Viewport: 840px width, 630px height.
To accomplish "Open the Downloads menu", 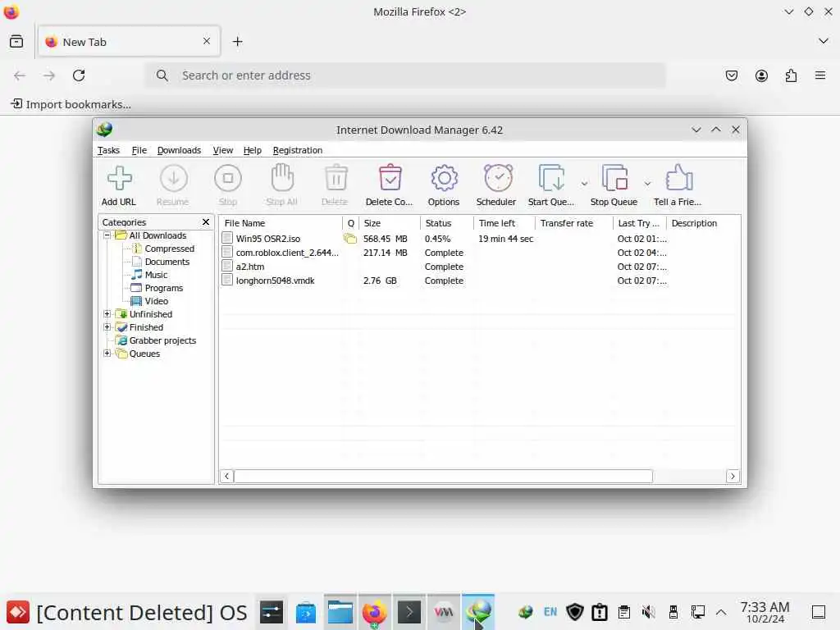I will pyautogui.click(x=179, y=150).
